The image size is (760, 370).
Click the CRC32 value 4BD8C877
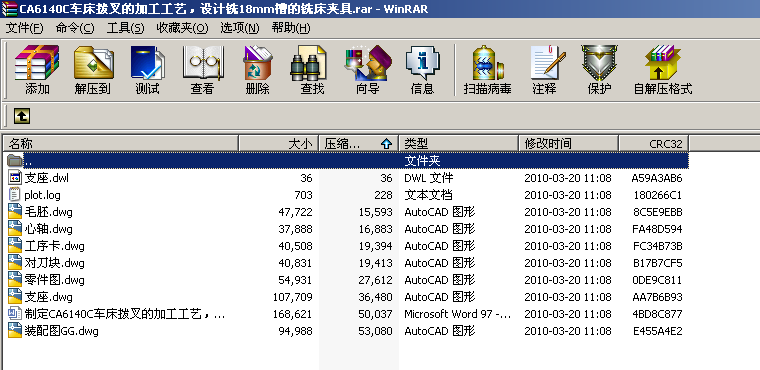[x=657, y=314]
